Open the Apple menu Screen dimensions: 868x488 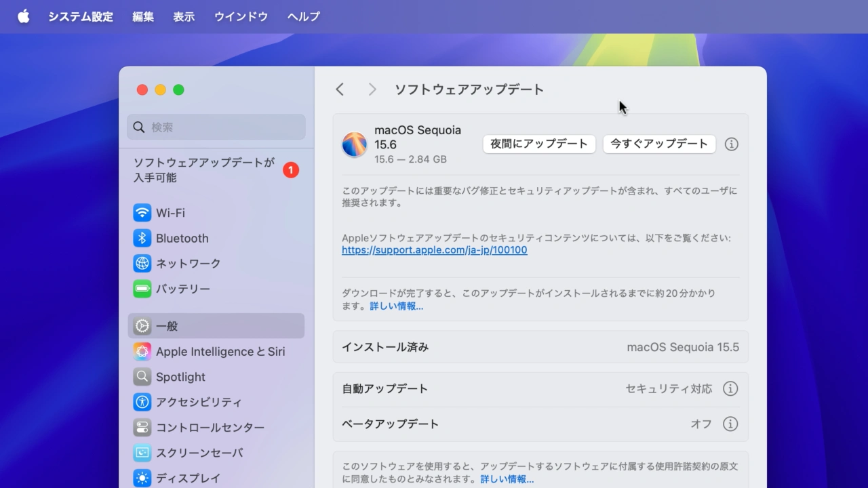click(x=24, y=16)
